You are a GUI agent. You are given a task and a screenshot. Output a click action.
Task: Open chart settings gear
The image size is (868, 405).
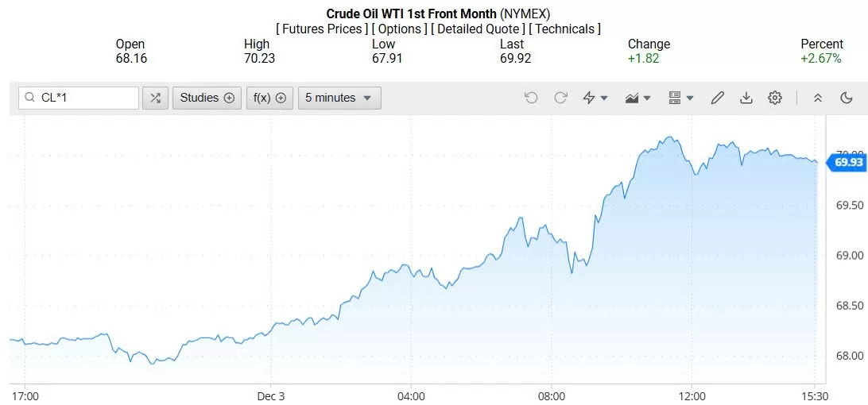pos(775,98)
